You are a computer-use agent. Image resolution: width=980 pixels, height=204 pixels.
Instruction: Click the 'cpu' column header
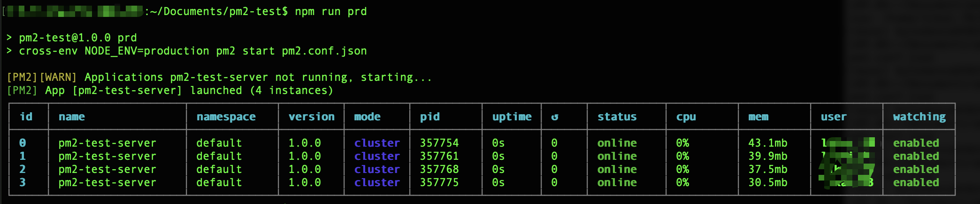point(686,117)
